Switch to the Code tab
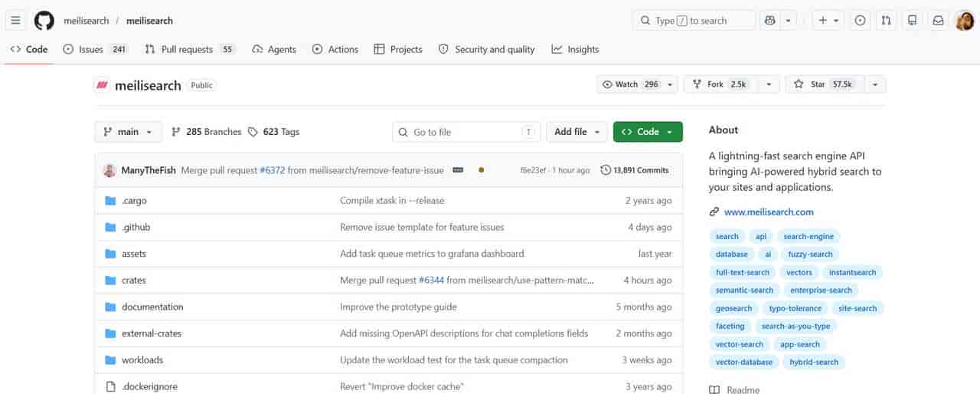 point(29,49)
